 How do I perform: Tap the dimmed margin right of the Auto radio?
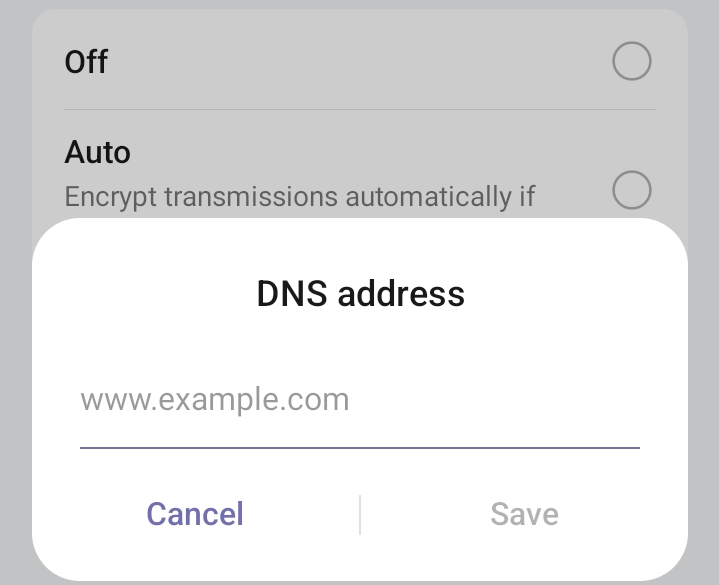(x=703, y=190)
